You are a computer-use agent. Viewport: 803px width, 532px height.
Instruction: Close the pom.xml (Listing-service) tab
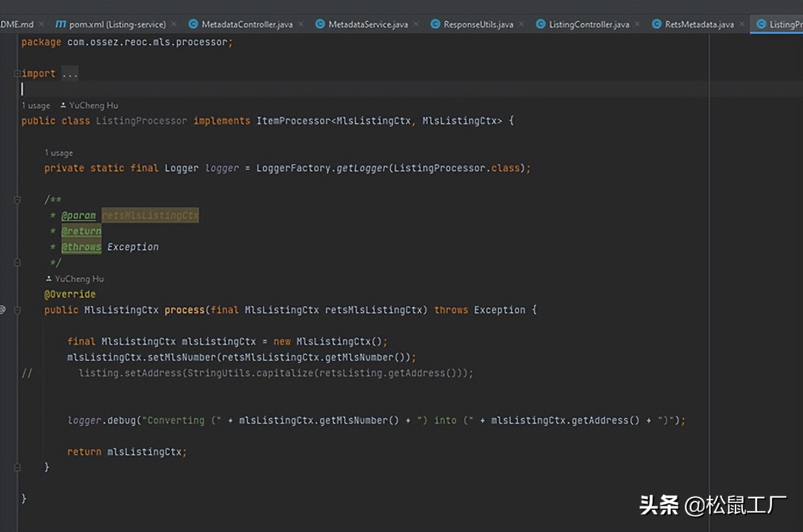pos(174,24)
